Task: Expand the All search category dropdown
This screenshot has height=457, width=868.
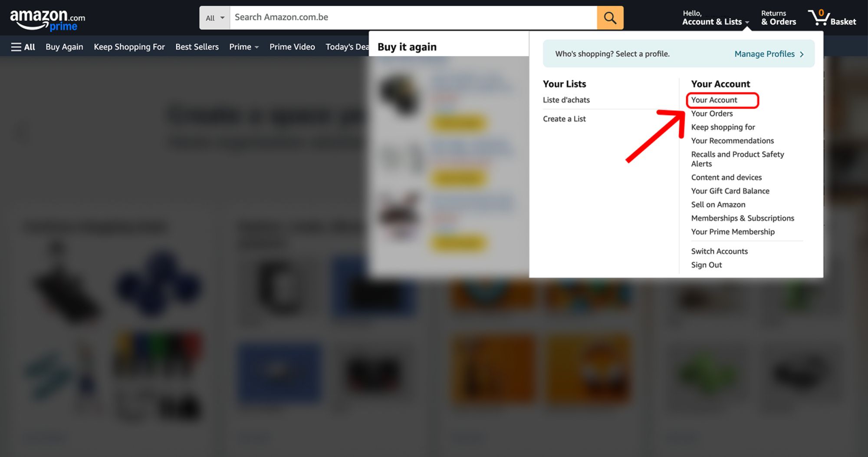Action: (x=215, y=18)
